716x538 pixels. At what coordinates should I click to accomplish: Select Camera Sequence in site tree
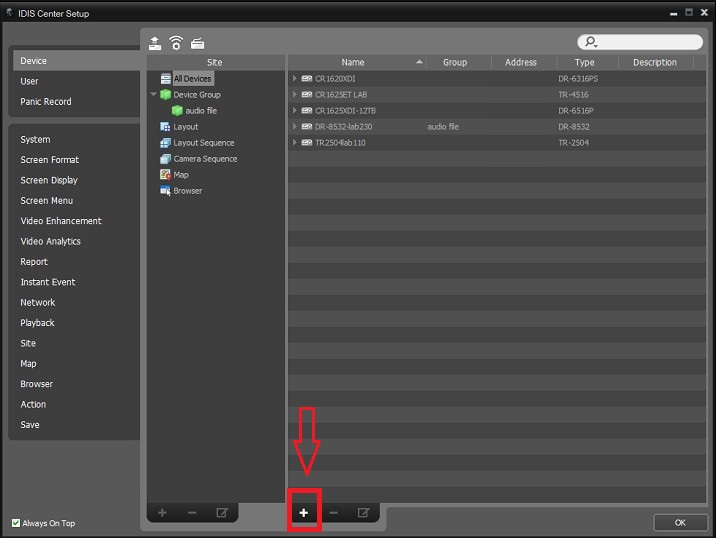(205, 158)
